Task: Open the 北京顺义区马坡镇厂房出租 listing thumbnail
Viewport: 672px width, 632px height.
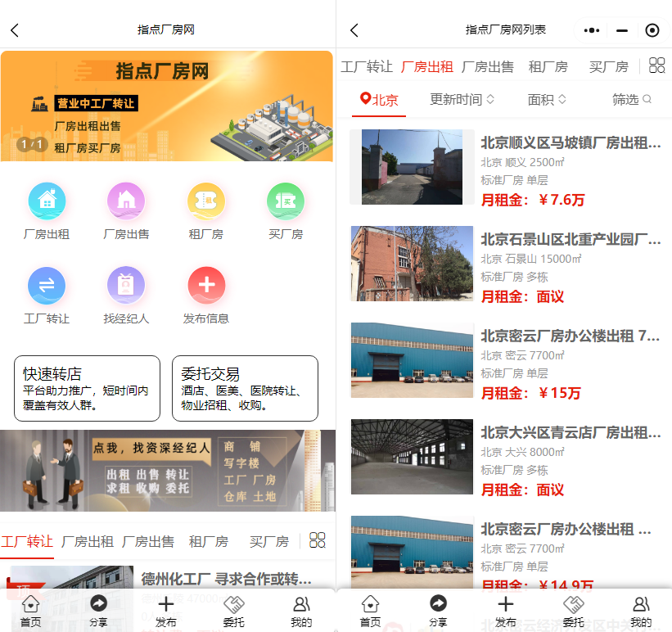Action: [412, 167]
